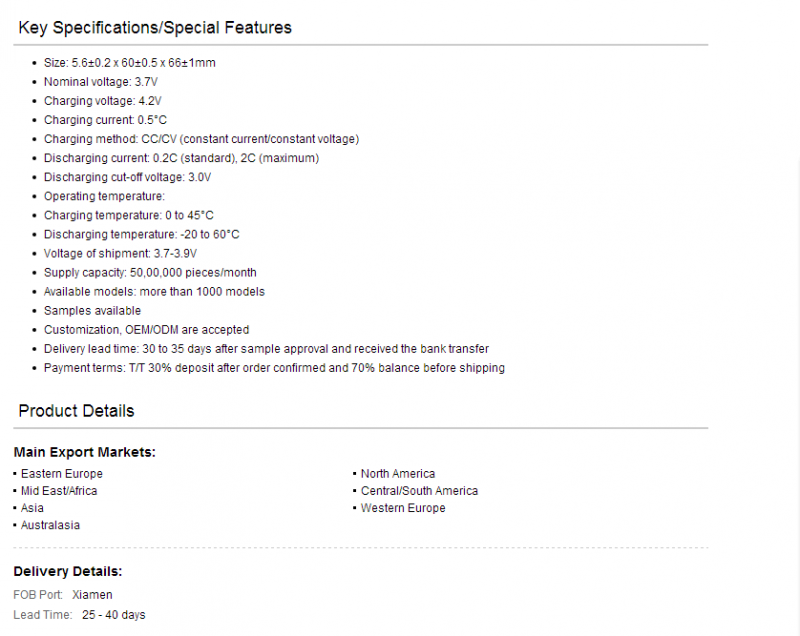Select the Mid East/Africa market entry

point(59,491)
